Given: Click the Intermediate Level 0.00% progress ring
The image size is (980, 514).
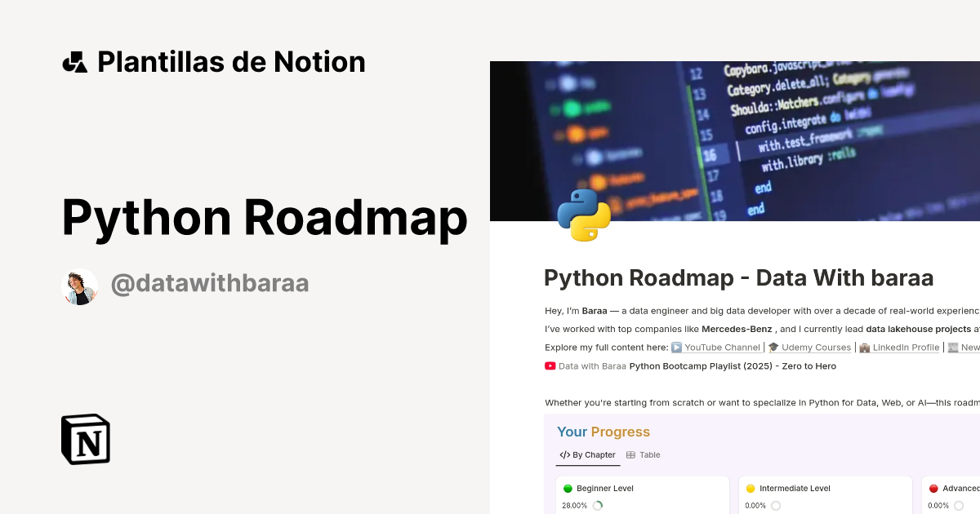Looking at the screenshot, I should click(776, 506).
